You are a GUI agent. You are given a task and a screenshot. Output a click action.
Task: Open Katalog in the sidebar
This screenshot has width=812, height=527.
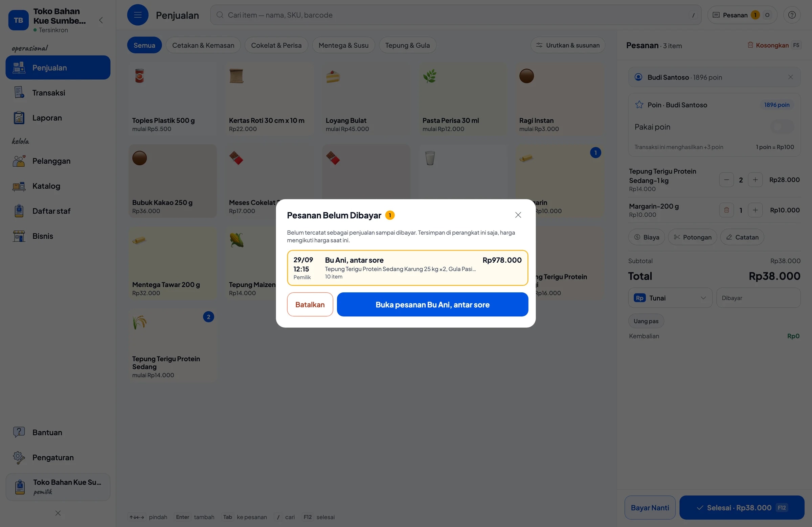point(58,186)
